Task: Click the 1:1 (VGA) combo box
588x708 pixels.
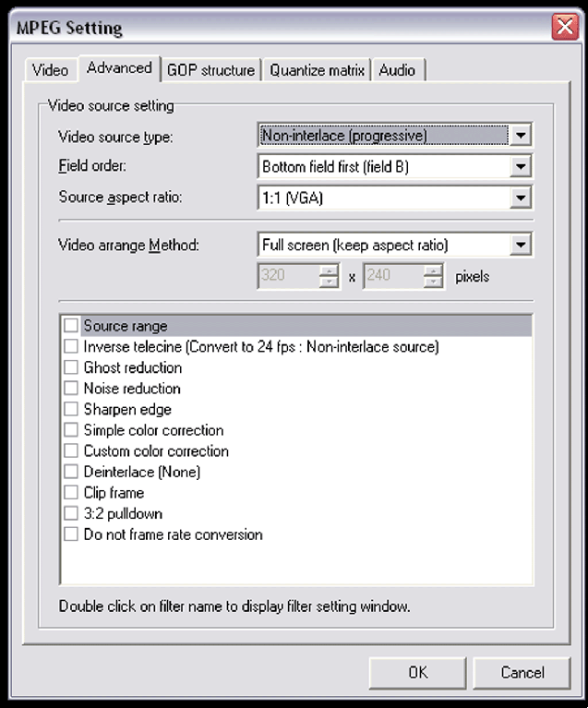Action: [x=395, y=198]
